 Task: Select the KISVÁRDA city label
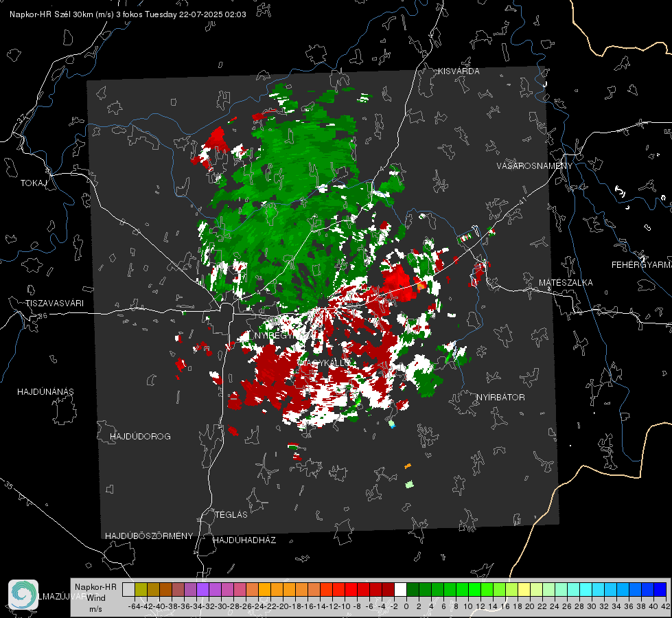coord(459,71)
